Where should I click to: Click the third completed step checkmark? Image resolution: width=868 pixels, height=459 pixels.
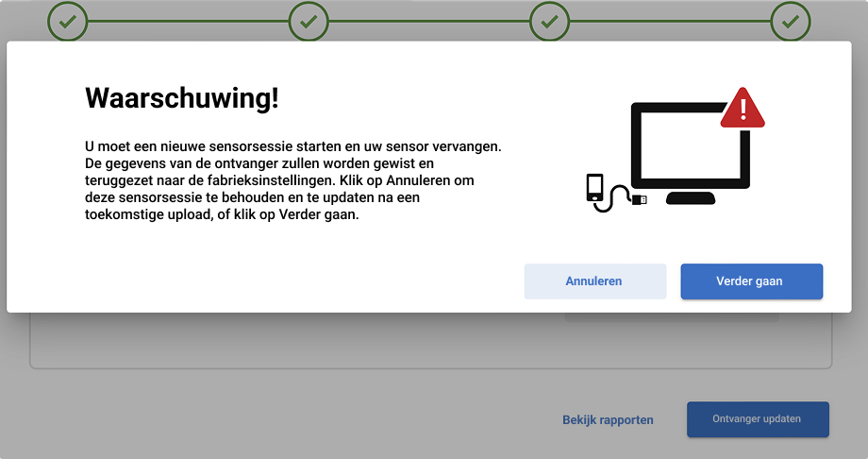549,21
